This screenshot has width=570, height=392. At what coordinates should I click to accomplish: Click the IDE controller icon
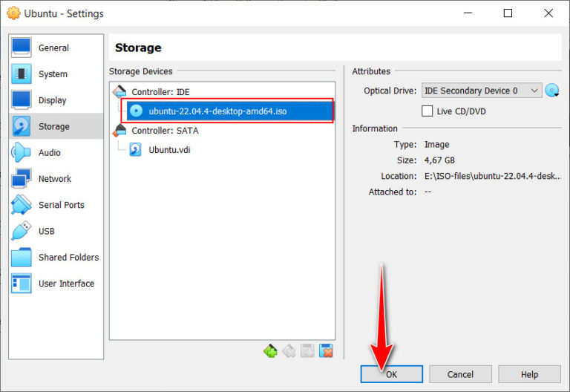[119, 91]
